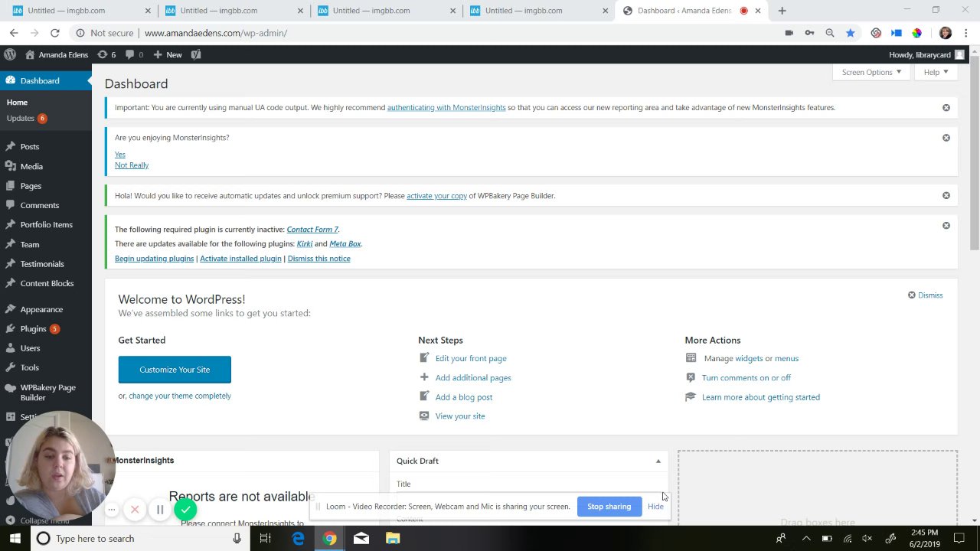Open Chrome profile avatar
This screenshot has width=980, height=551.
click(x=945, y=33)
